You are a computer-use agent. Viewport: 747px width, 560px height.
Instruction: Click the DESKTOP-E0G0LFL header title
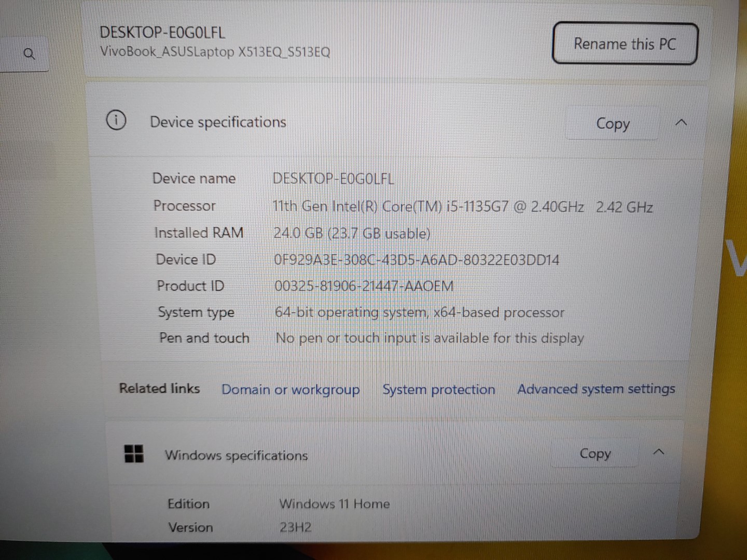[x=162, y=33]
